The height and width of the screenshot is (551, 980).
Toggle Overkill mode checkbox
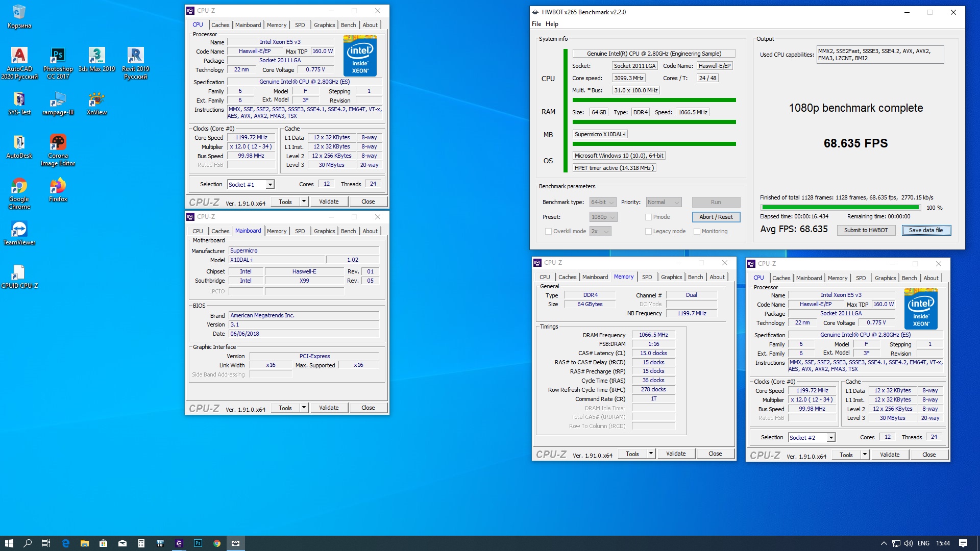549,231
